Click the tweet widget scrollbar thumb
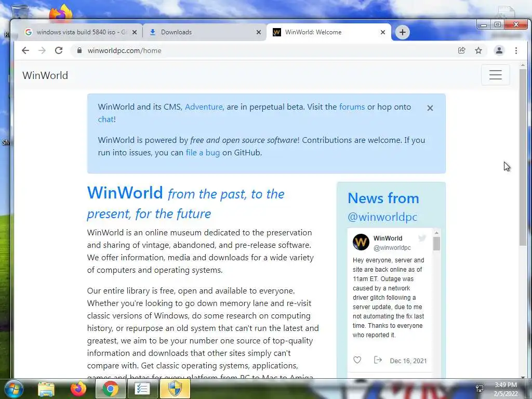532x399 pixels. click(x=436, y=244)
